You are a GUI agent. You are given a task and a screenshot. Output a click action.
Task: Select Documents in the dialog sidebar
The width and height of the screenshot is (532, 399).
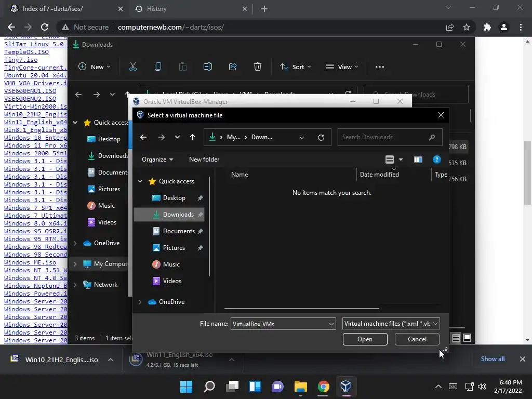tap(179, 231)
